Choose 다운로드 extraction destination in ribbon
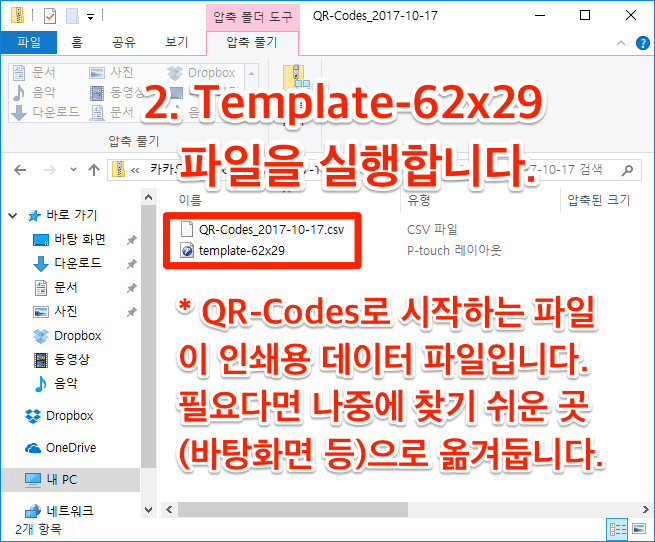The width and height of the screenshot is (655, 542). pos(46,112)
